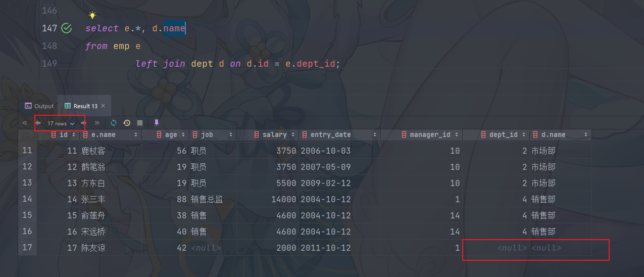Viewport: 644px width, 277px height.
Task: Sort by the dept_id column header
Action: tap(496, 134)
